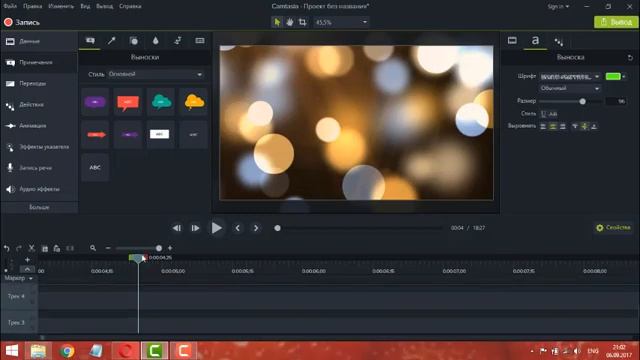Click the green text color swatch
The image size is (640, 360).
pyautogui.click(x=613, y=77)
